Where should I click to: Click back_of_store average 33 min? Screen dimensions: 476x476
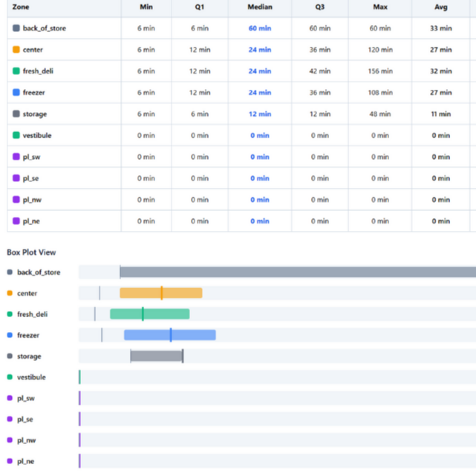pos(441,28)
